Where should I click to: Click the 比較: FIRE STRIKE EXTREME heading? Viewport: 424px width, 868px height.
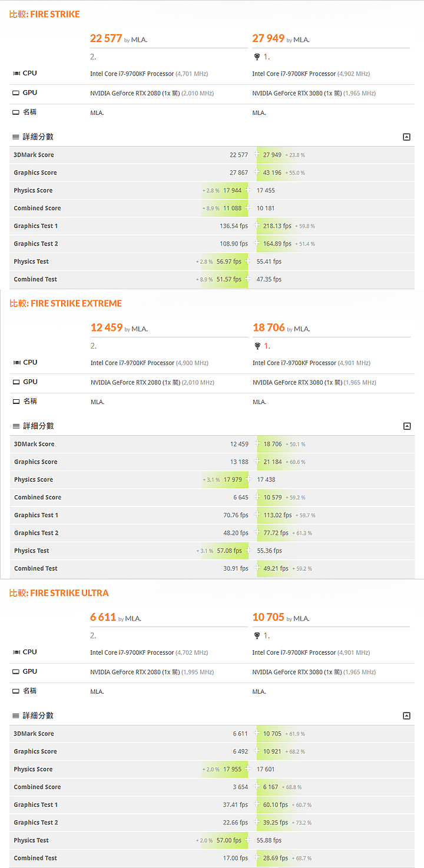(66, 303)
